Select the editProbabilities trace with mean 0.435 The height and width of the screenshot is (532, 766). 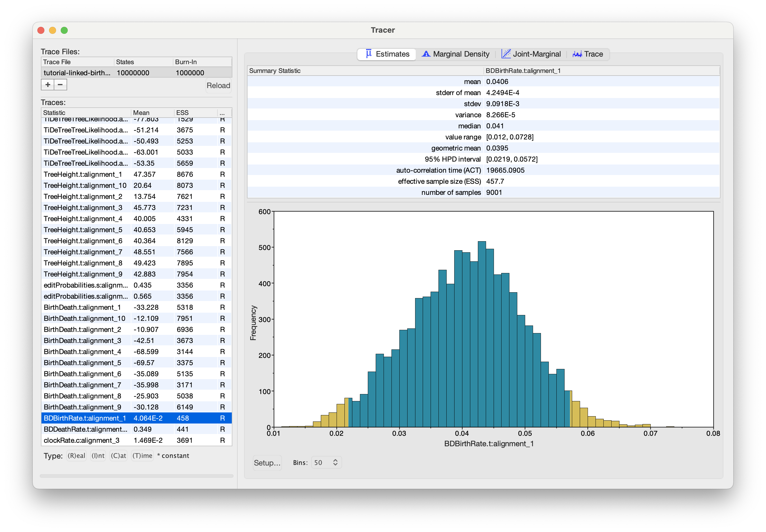(x=136, y=285)
